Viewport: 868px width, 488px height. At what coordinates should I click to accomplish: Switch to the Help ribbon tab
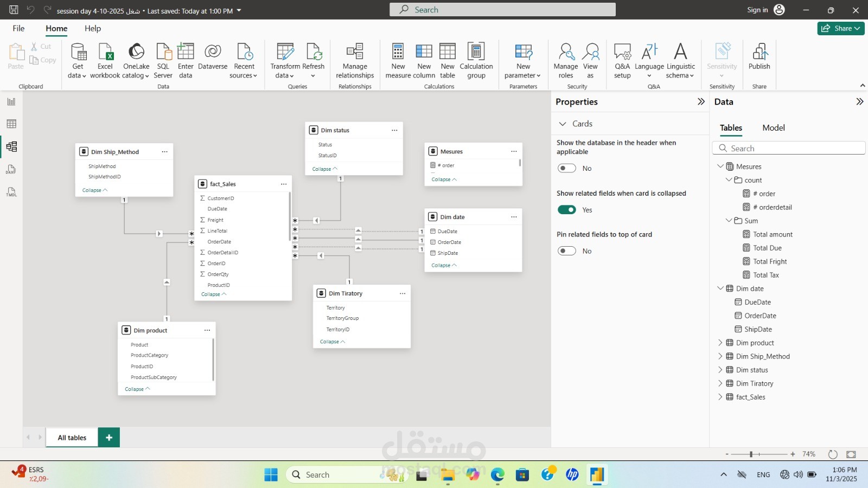pyautogui.click(x=93, y=28)
